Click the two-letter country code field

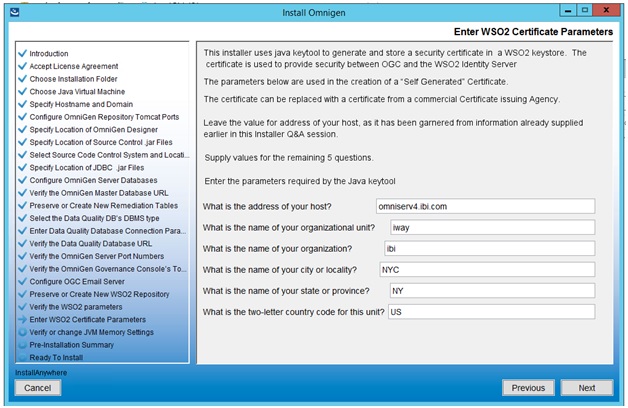(491, 312)
